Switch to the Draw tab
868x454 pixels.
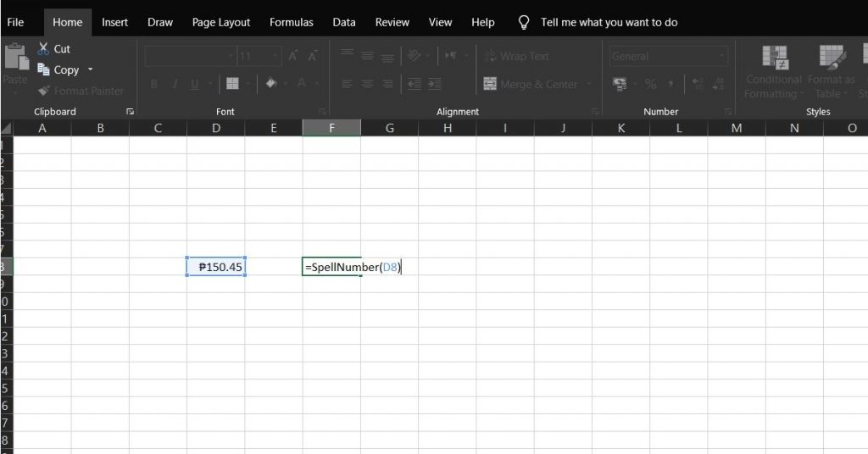pyautogui.click(x=160, y=22)
